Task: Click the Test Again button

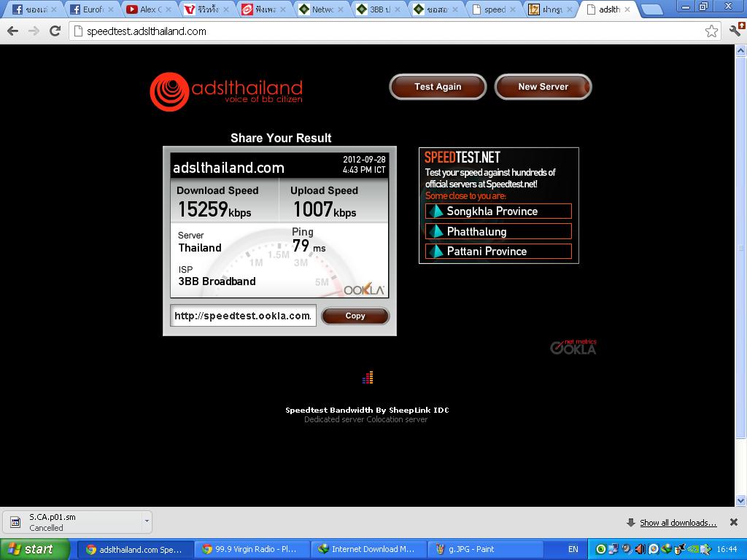Action: tap(438, 87)
